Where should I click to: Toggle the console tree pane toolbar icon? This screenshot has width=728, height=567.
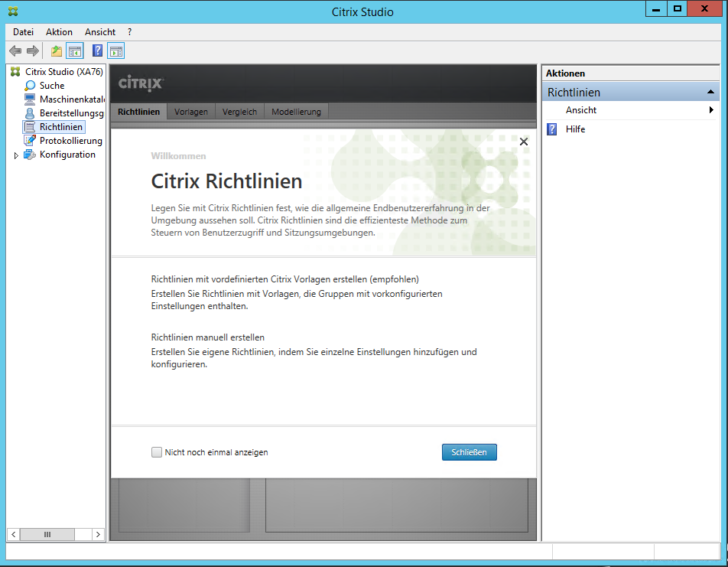click(75, 51)
